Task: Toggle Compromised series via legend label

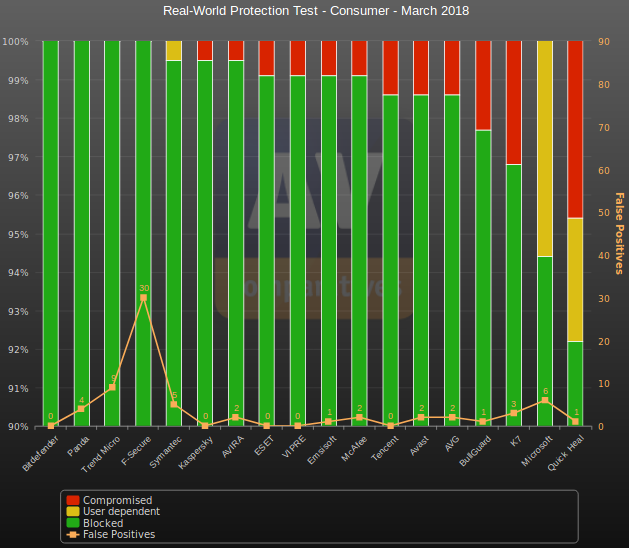Action: click(x=118, y=500)
